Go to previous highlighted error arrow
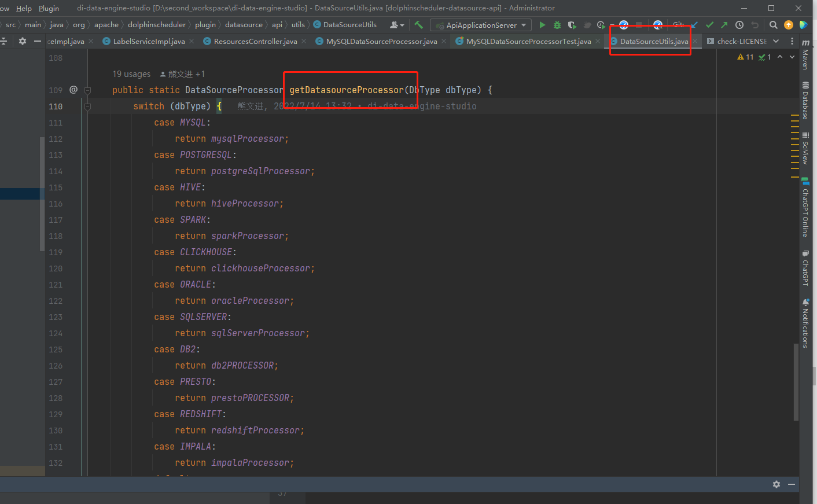Image resolution: width=817 pixels, height=504 pixels. pos(780,57)
